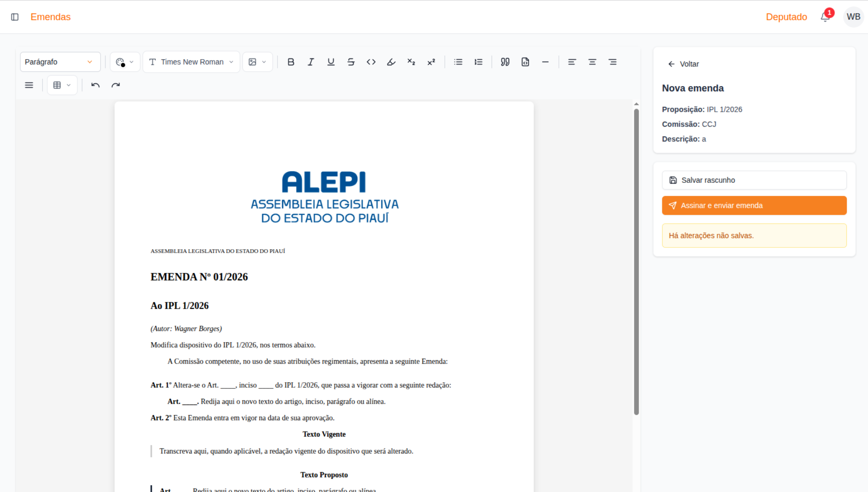Open the text color palette dropdown

(x=125, y=62)
